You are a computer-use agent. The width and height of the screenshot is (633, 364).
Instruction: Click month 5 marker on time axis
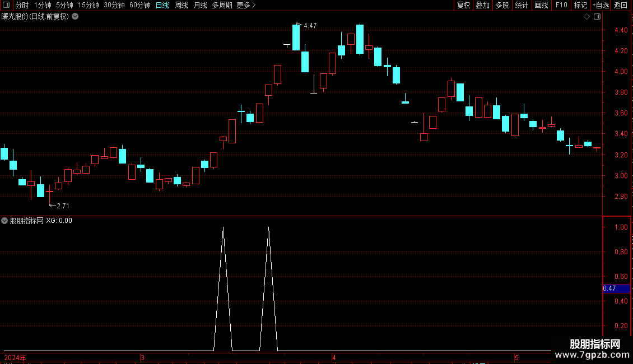click(x=516, y=358)
